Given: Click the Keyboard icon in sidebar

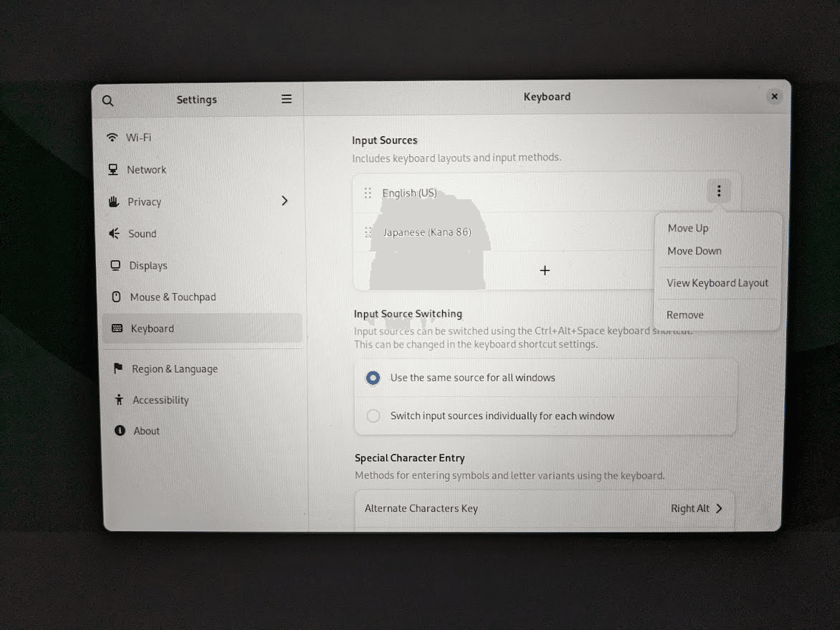Looking at the screenshot, I should click(118, 328).
